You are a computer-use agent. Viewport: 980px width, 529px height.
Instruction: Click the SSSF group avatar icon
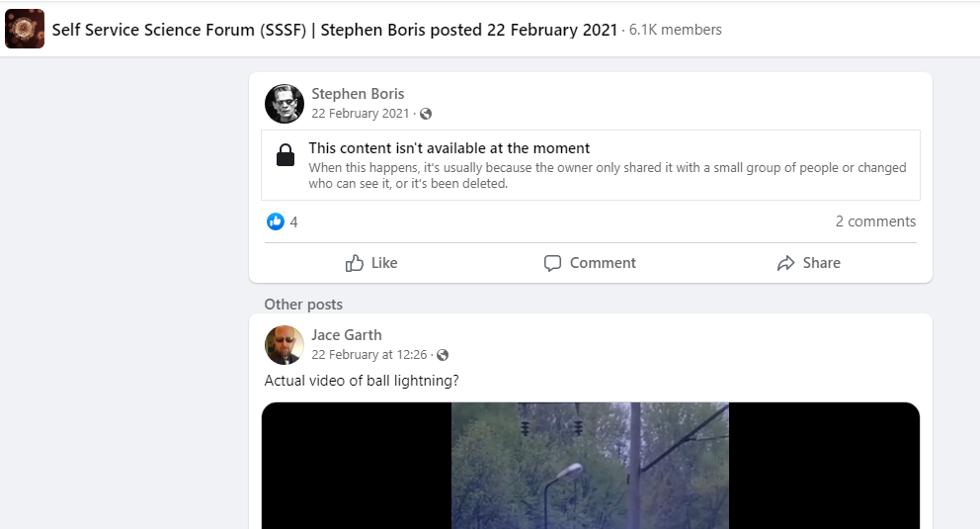pos(25,29)
